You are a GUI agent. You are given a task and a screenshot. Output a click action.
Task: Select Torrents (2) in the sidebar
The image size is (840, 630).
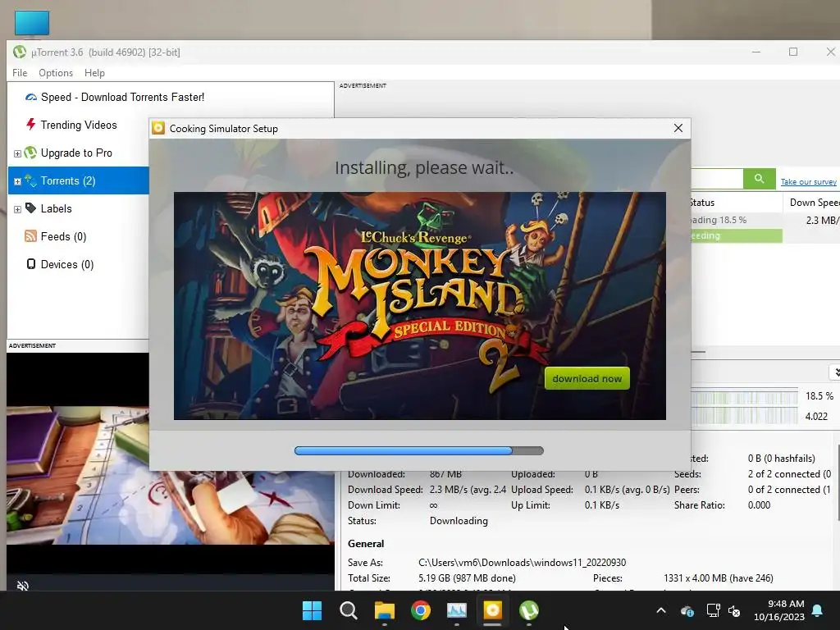68,180
